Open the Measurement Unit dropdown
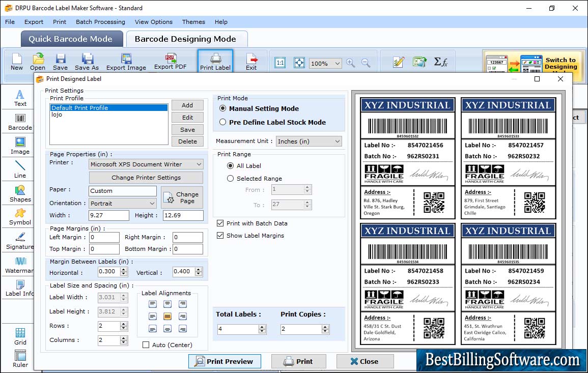 (309, 141)
